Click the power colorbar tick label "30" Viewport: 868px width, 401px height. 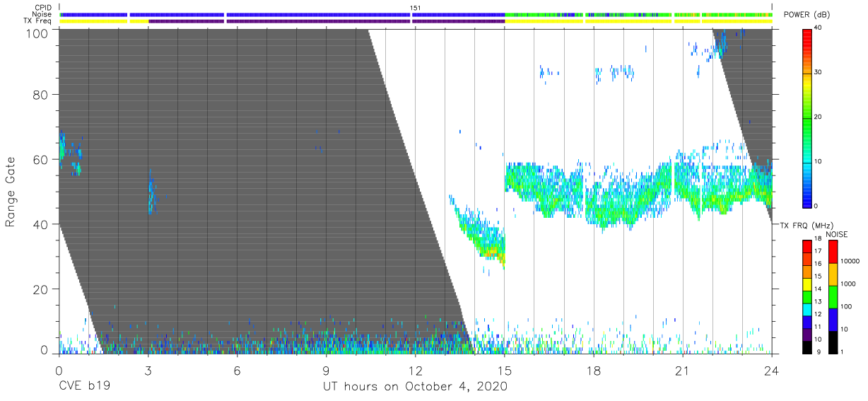tap(819, 73)
